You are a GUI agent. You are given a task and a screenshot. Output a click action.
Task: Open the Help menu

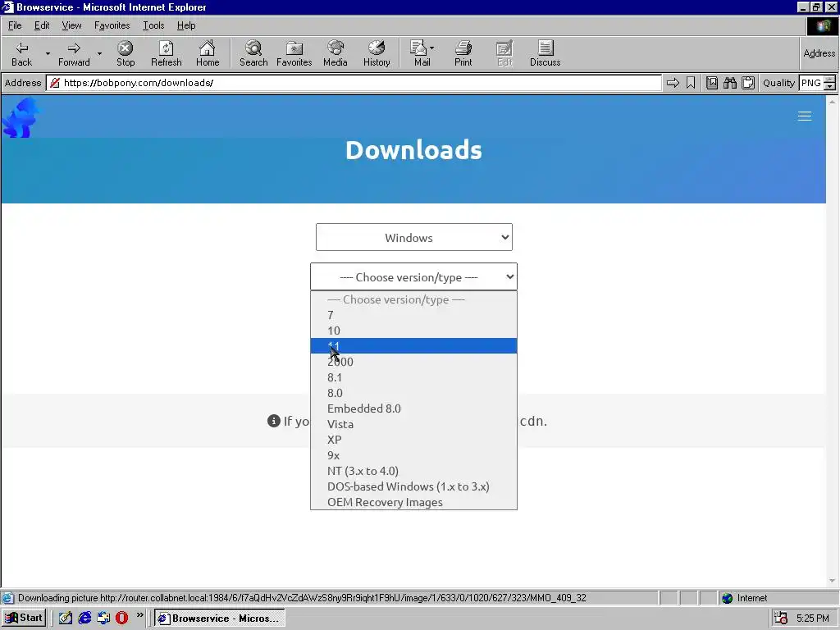[186, 25]
